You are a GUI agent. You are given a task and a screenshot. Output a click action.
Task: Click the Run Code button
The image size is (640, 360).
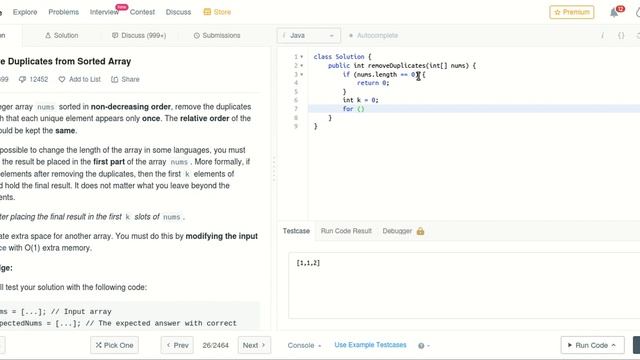coord(592,345)
